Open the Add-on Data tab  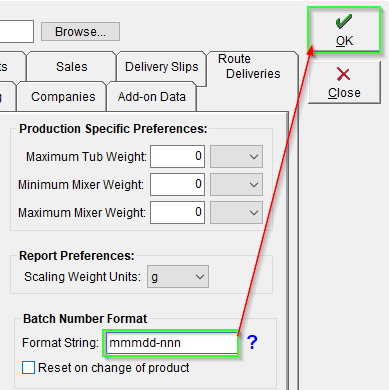(151, 97)
